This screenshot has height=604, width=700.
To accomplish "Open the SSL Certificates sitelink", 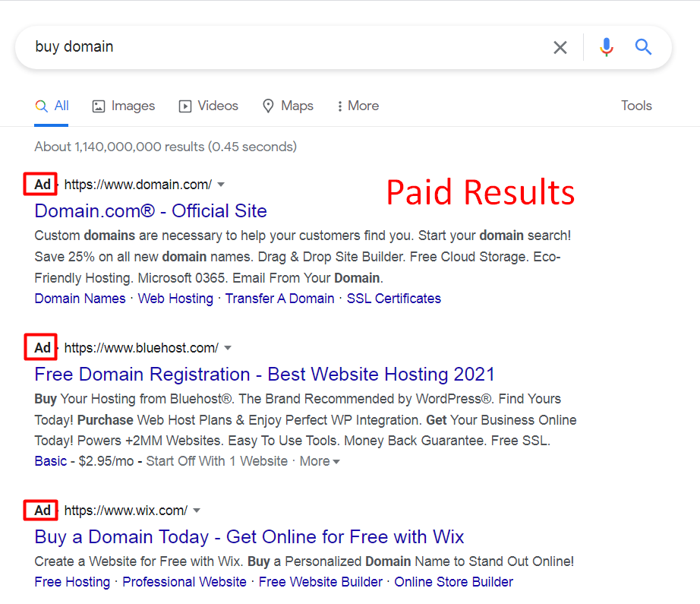I will [x=394, y=299].
